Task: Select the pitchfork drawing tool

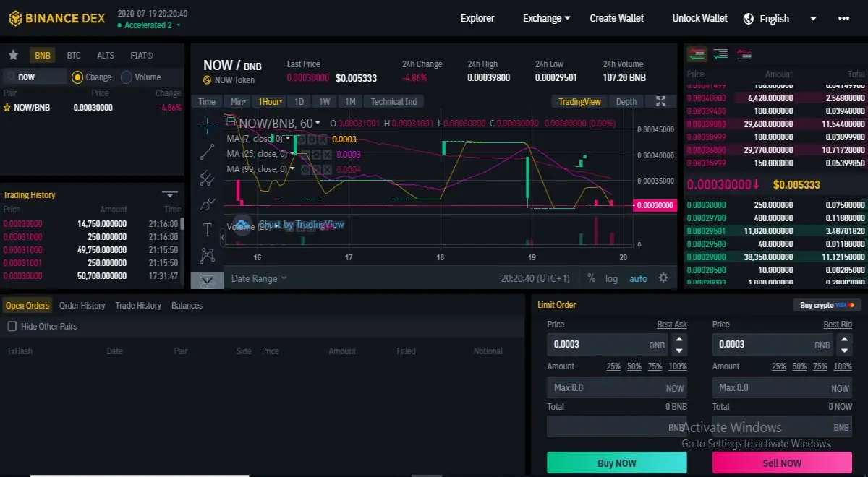Action: coord(207,178)
